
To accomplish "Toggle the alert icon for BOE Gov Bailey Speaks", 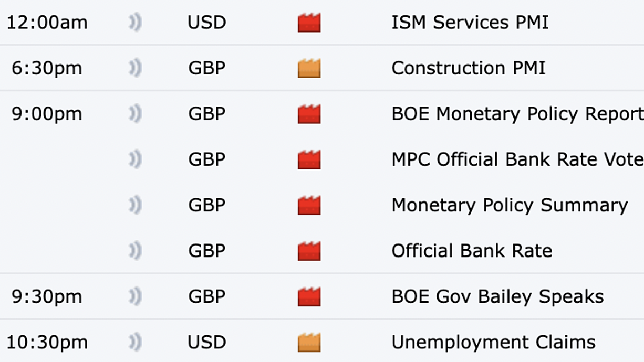I will (x=136, y=297).
